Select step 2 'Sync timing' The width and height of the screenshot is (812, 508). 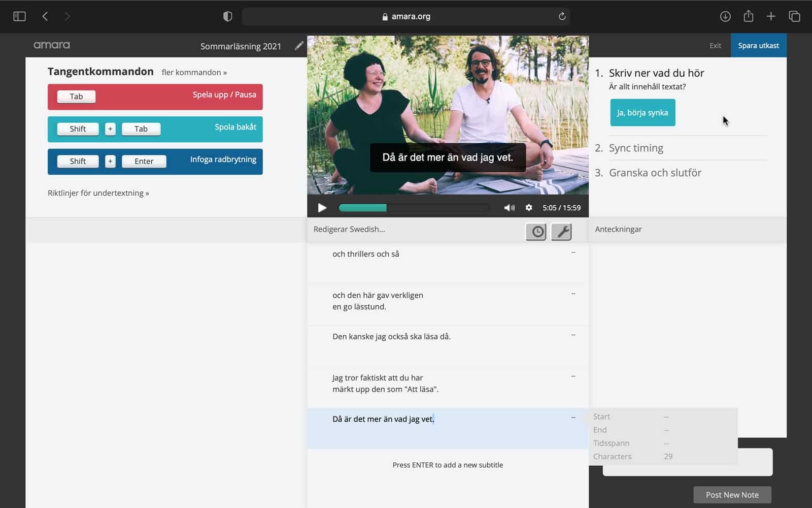[x=636, y=148]
